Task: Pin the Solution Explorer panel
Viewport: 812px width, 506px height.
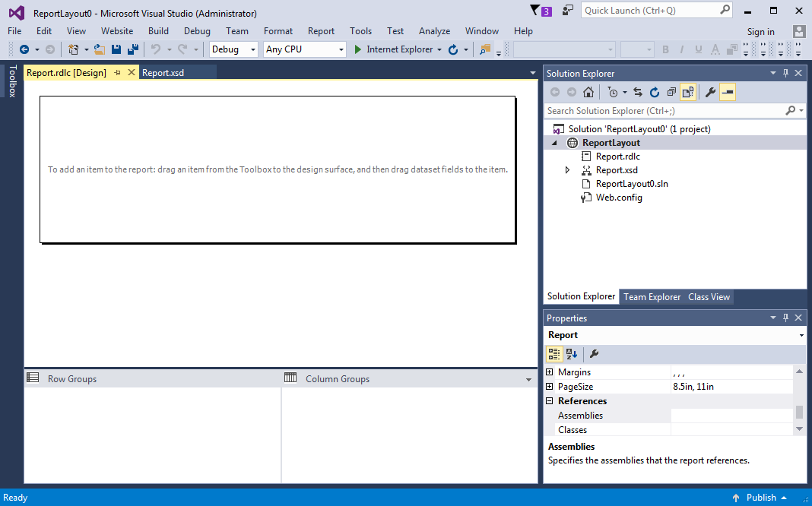Action: point(785,73)
